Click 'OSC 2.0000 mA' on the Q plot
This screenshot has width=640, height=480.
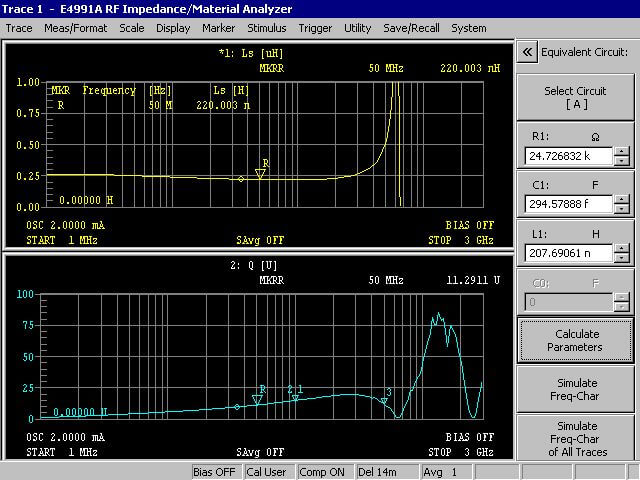tap(65, 438)
